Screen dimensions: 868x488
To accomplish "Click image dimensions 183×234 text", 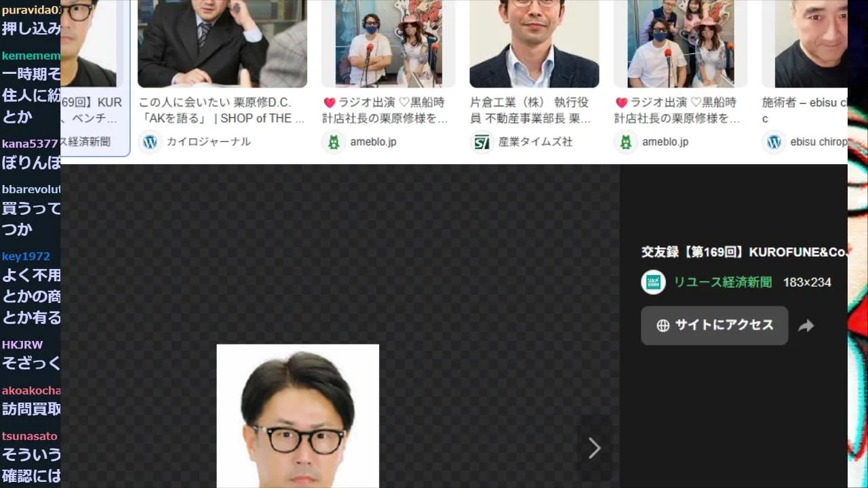I will [x=807, y=282].
